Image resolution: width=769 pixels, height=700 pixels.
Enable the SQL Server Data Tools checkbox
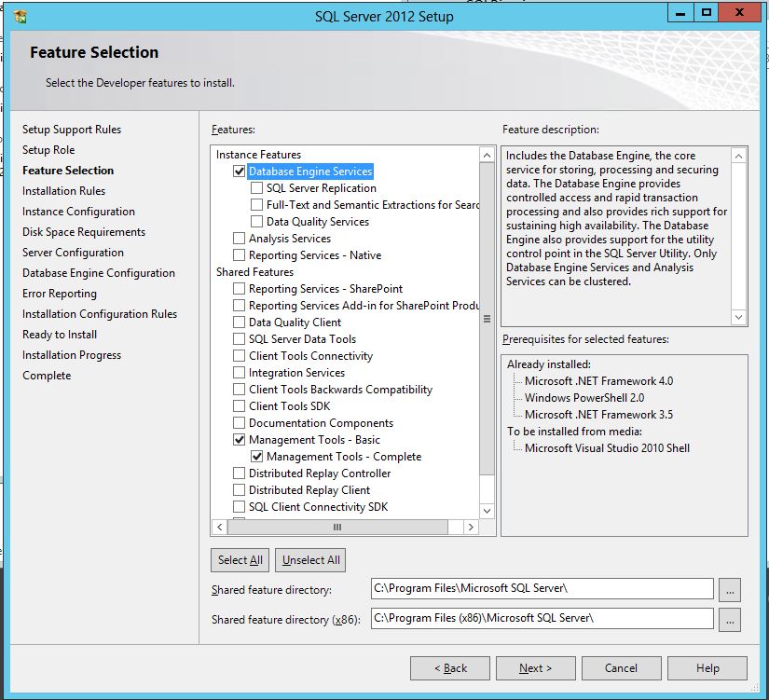(239, 339)
